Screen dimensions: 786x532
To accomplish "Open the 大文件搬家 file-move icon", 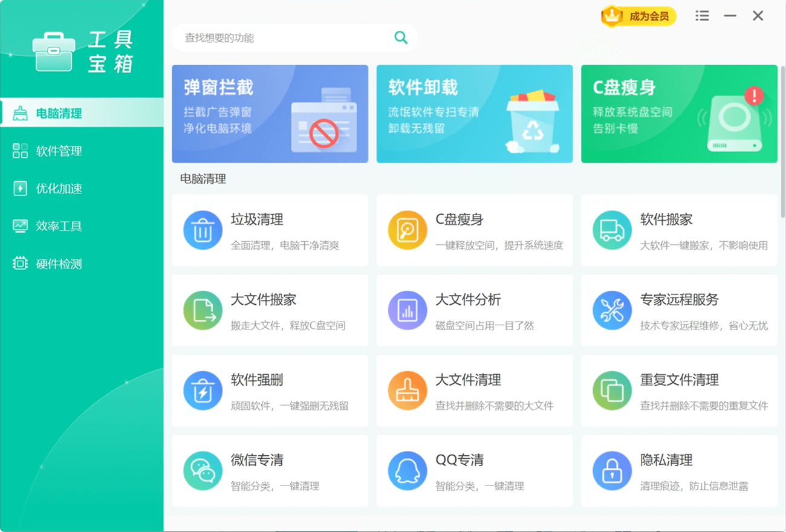I will click(203, 311).
